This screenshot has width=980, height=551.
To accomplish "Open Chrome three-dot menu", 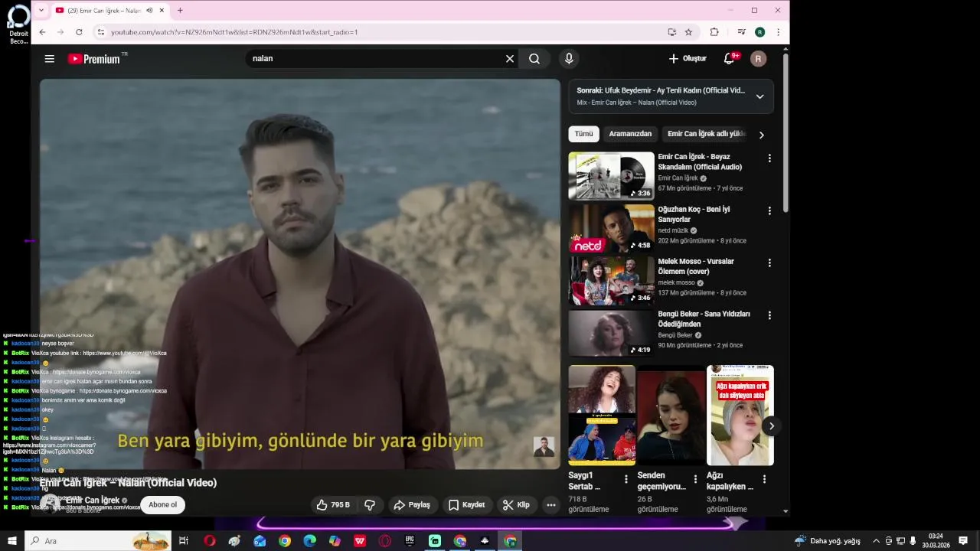I will pos(778,32).
